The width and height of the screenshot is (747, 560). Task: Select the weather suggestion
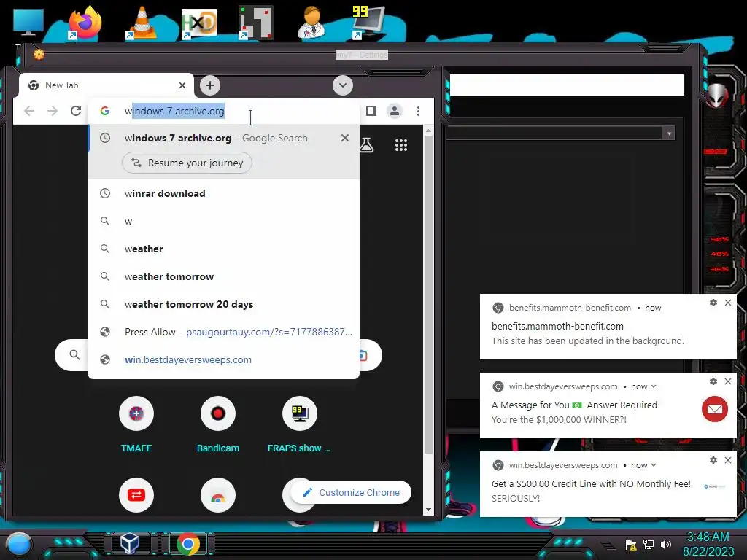(224, 249)
